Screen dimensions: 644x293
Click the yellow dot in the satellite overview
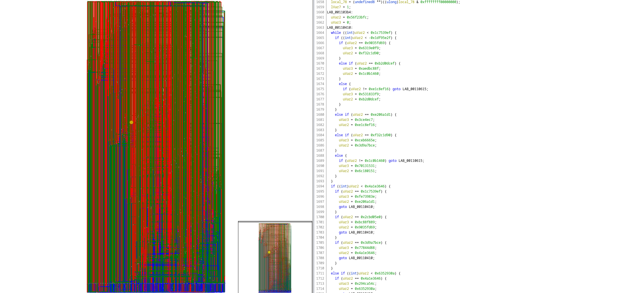click(269, 252)
